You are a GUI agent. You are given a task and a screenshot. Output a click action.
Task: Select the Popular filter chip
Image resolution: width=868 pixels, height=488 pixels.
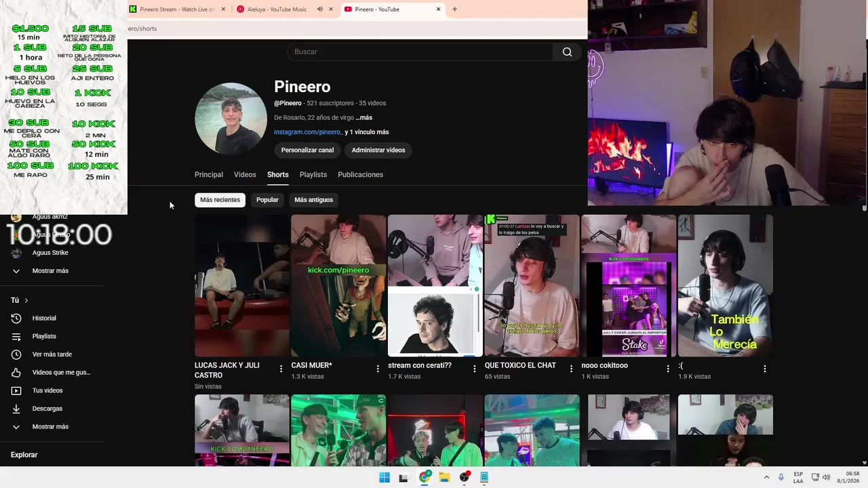click(x=267, y=200)
